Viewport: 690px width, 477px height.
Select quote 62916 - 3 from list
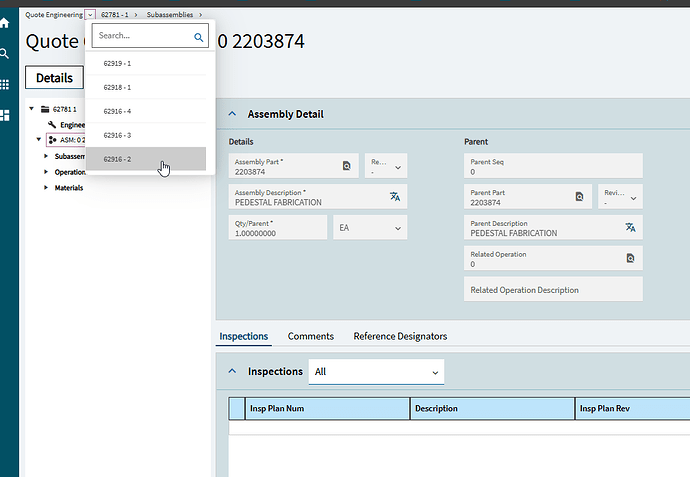click(146, 135)
